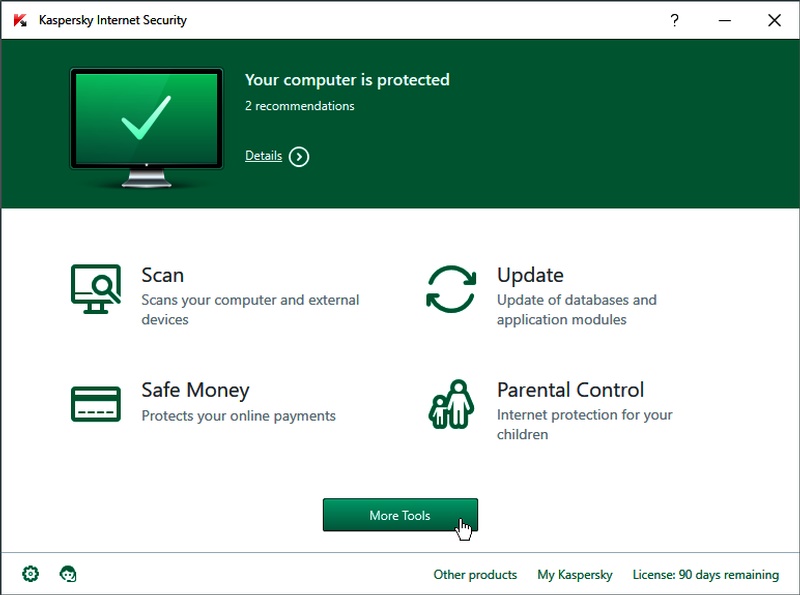Open the More Tools section

tap(400, 513)
